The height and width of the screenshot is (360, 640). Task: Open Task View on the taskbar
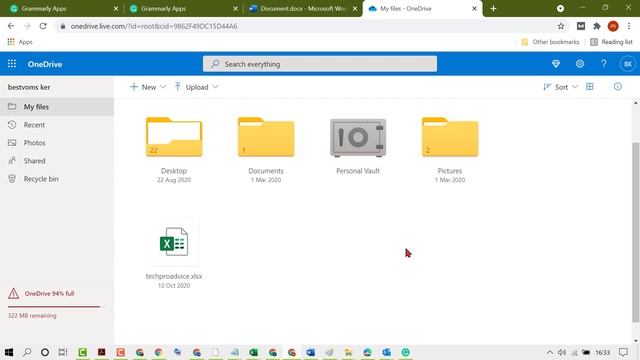click(62, 352)
